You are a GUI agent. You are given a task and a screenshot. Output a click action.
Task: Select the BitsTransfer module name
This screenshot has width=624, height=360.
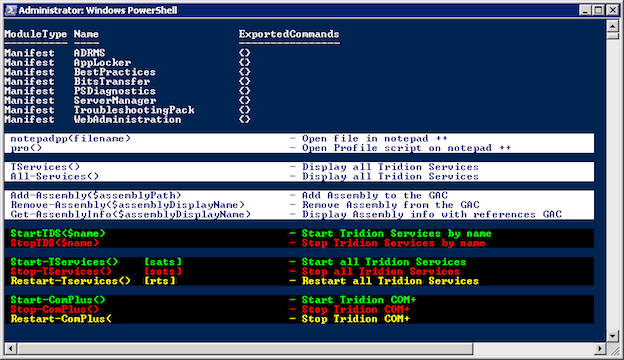coord(112,82)
